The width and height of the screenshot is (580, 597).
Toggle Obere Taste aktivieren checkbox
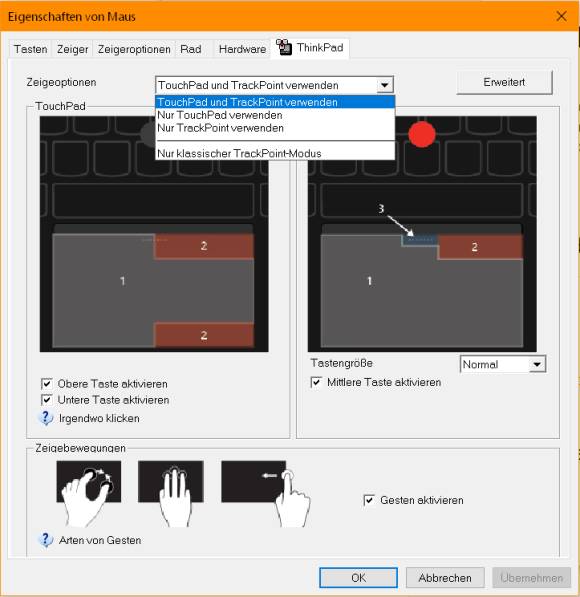tap(46, 383)
